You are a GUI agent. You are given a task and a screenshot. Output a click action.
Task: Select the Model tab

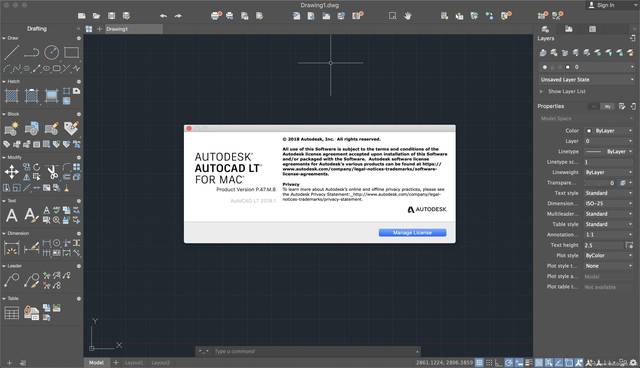pyautogui.click(x=96, y=363)
